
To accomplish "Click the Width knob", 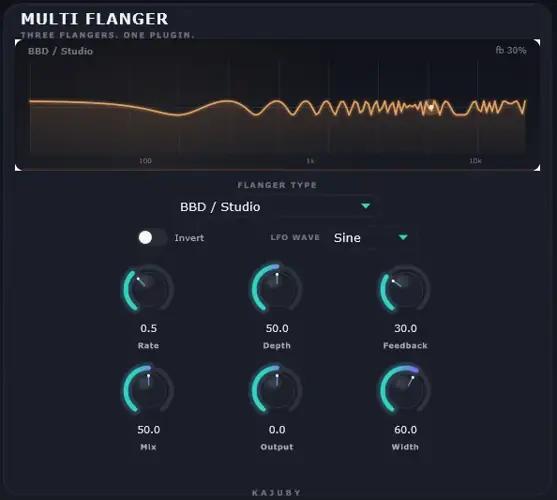I will coord(405,389).
